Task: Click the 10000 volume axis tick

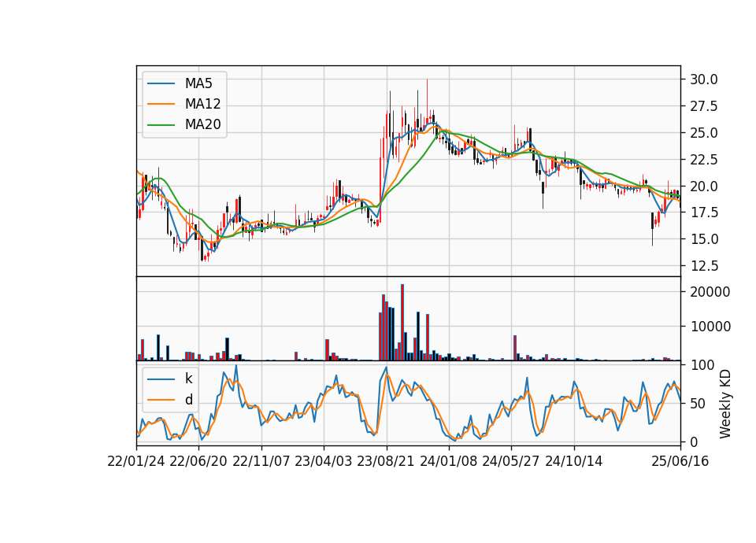Action: (x=710, y=327)
